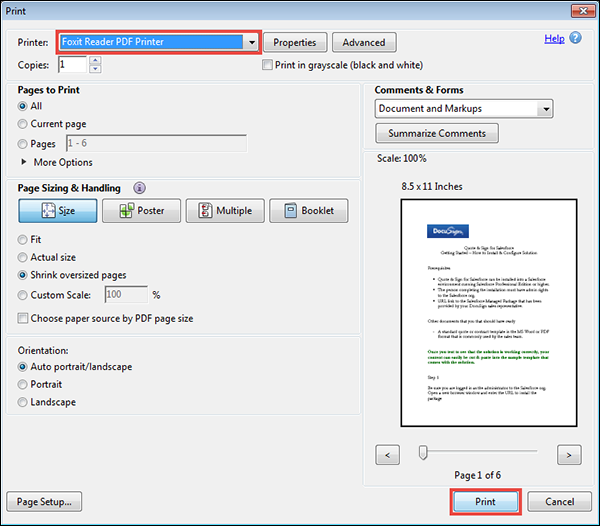Choose the Poster sizing option

coord(142,210)
